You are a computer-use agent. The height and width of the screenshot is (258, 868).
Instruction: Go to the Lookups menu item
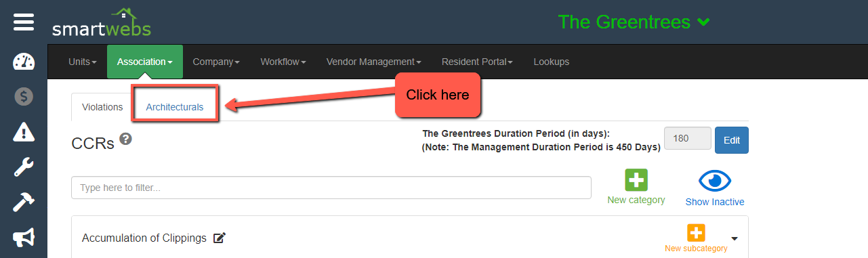click(552, 62)
